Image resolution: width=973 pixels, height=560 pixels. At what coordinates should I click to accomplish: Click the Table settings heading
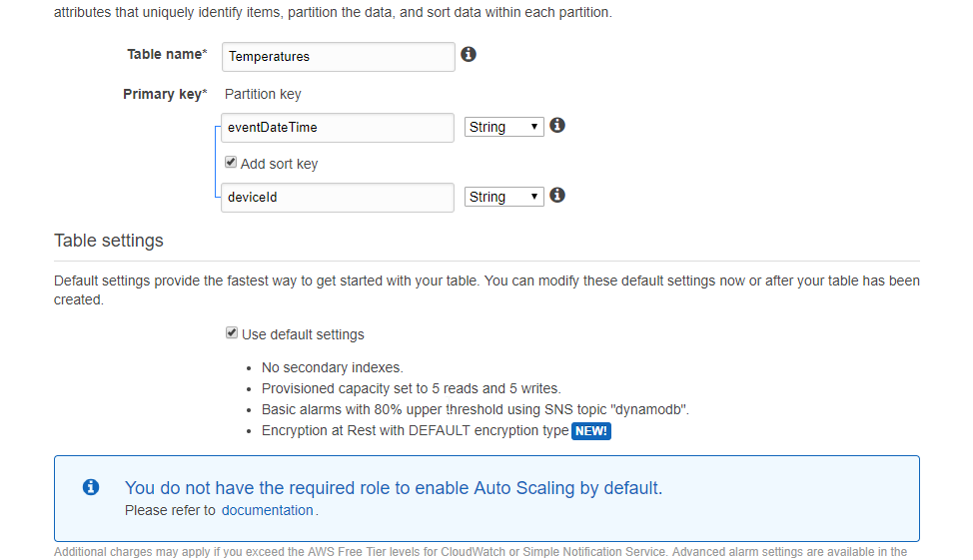point(109,241)
